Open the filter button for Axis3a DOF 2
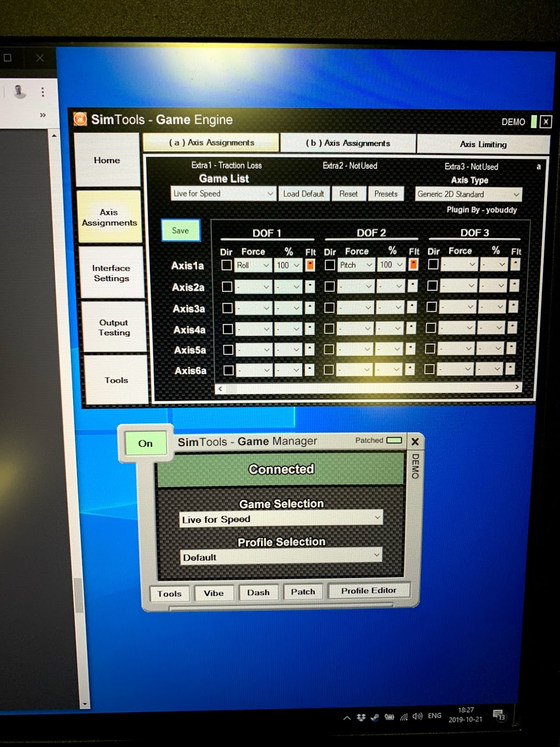Screen dimensions: 560x747 pos(412,307)
